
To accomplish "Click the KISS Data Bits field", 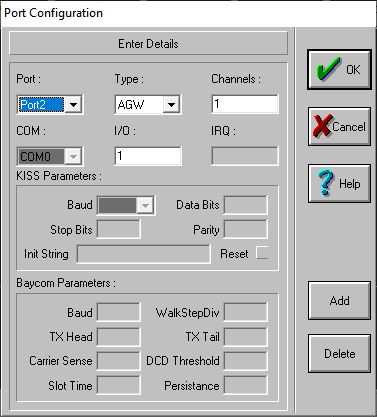I will pos(246,205).
